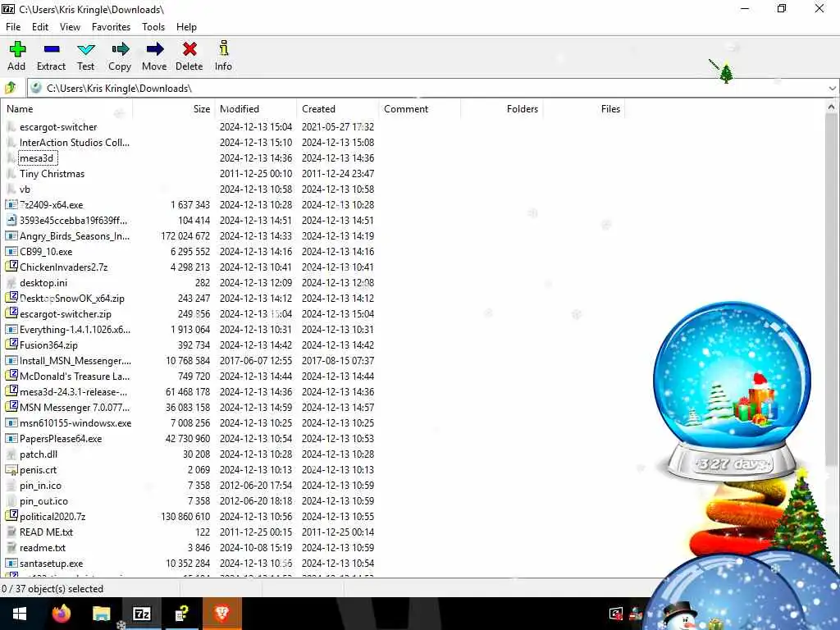Select the Install_MSN_Messenger.... file icon
This screenshot has width=840, height=630.
[11, 361]
